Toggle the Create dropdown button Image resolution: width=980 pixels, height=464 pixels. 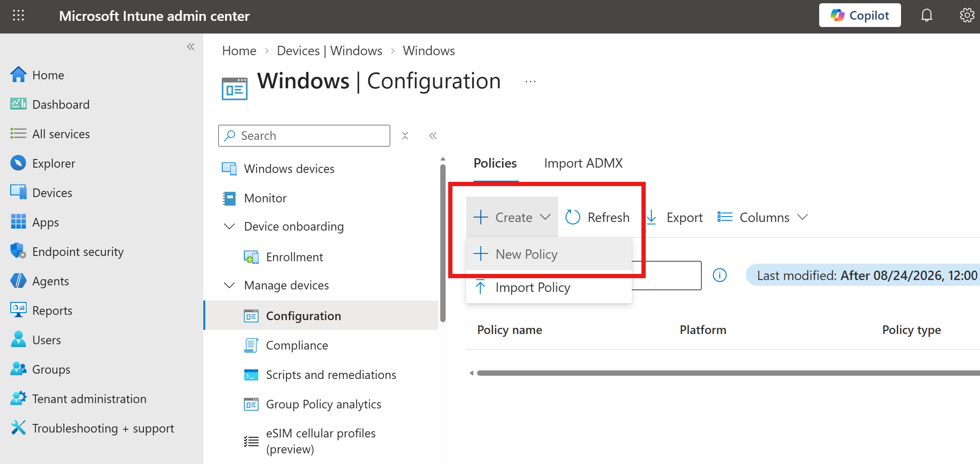pos(512,217)
